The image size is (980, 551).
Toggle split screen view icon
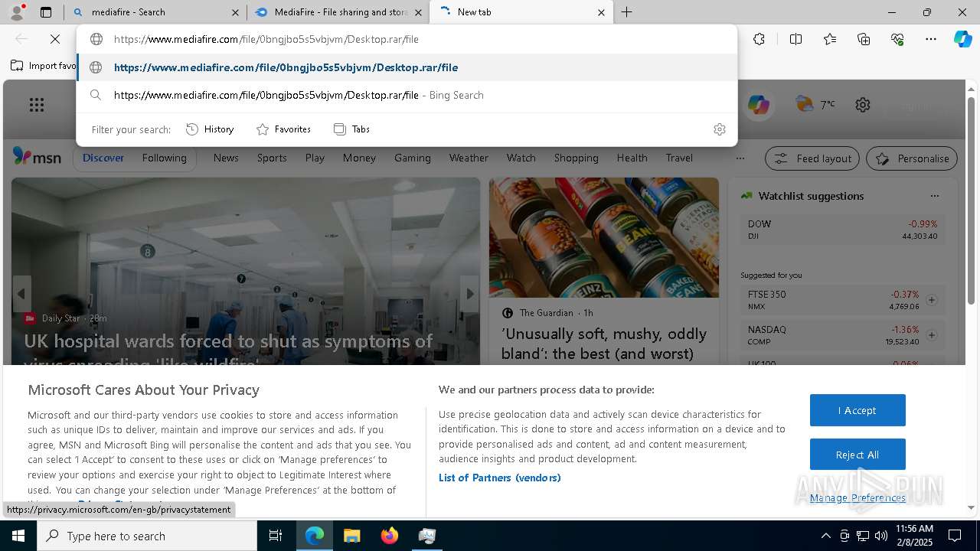795,39
